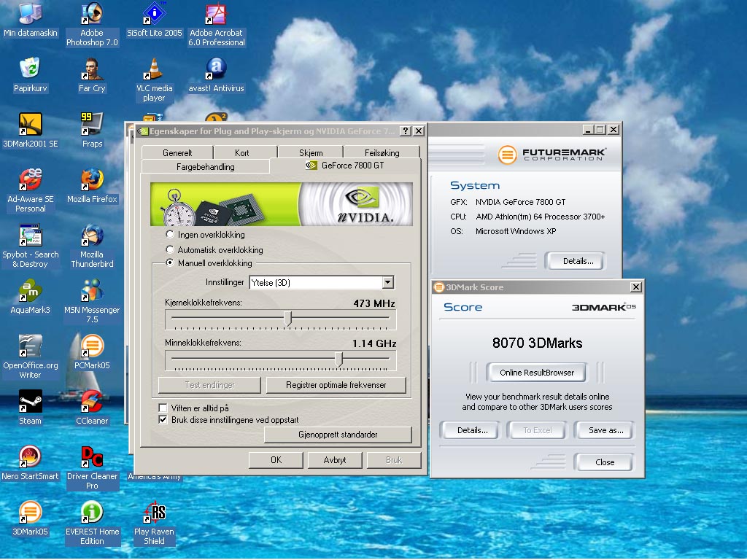Screen dimensions: 747x560
Task: Launch PCMark05 desktop icon
Action: pyautogui.click(x=92, y=352)
